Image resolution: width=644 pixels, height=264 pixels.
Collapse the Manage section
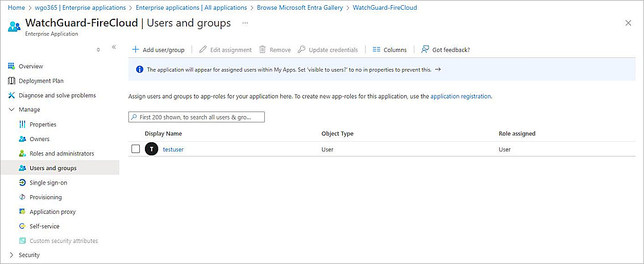(11, 110)
